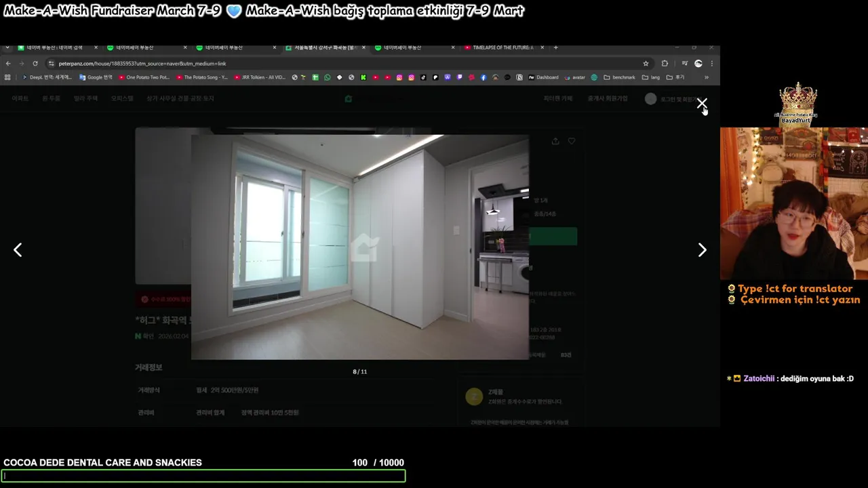
Task: Go to the previous listing photo
Action: tap(18, 250)
